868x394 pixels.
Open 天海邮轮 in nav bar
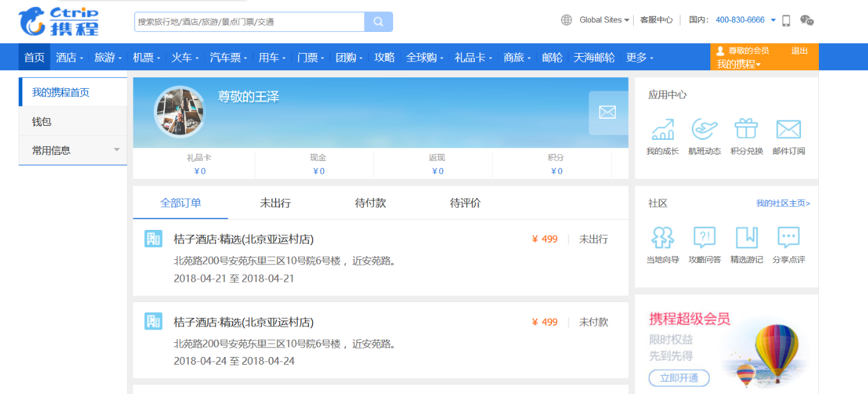coord(594,57)
